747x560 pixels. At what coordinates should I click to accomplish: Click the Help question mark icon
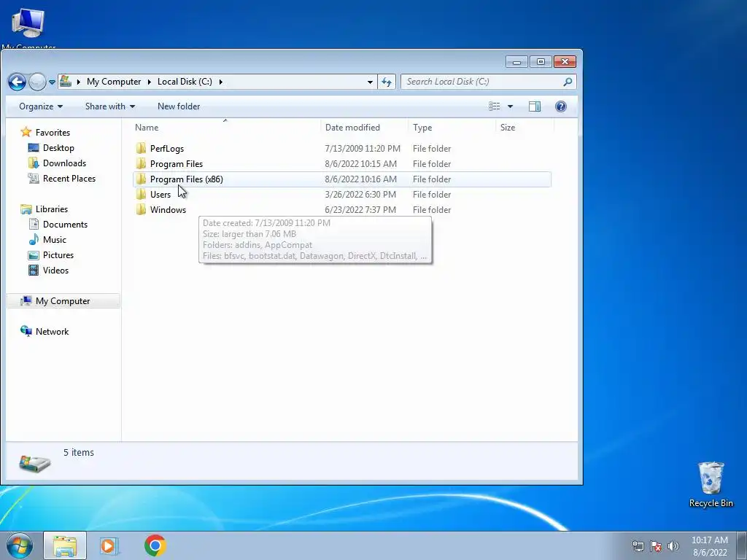coord(561,106)
